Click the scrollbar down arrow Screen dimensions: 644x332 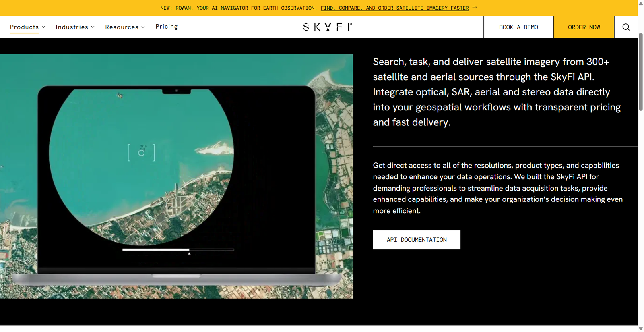641,329
